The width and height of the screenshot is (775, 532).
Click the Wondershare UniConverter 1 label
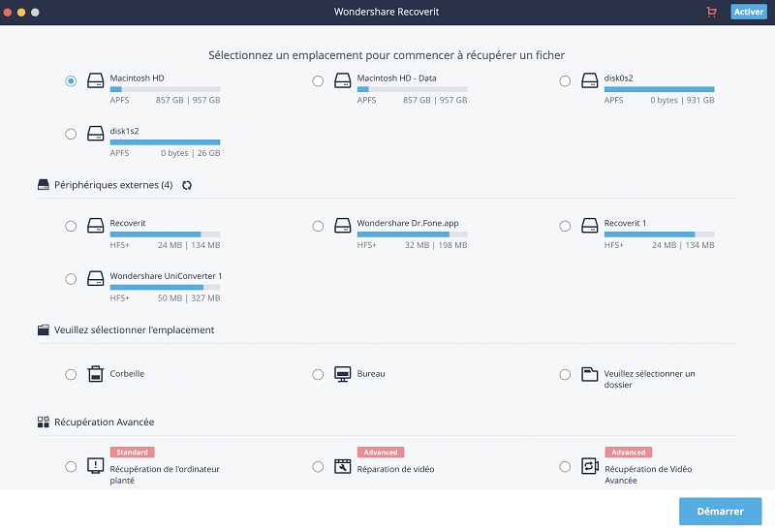(166, 276)
